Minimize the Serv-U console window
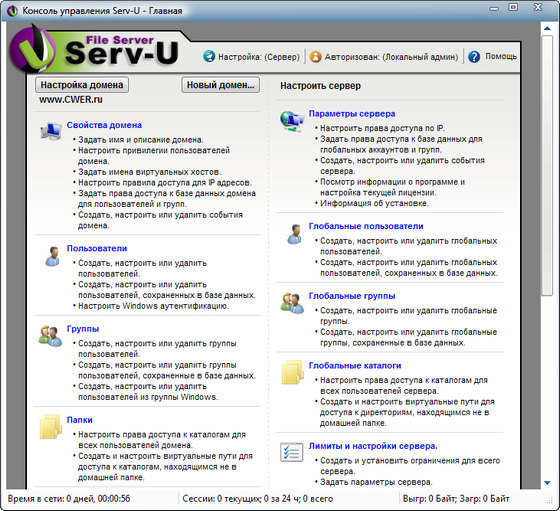The width and height of the screenshot is (560, 511). pyautogui.click(x=494, y=8)
